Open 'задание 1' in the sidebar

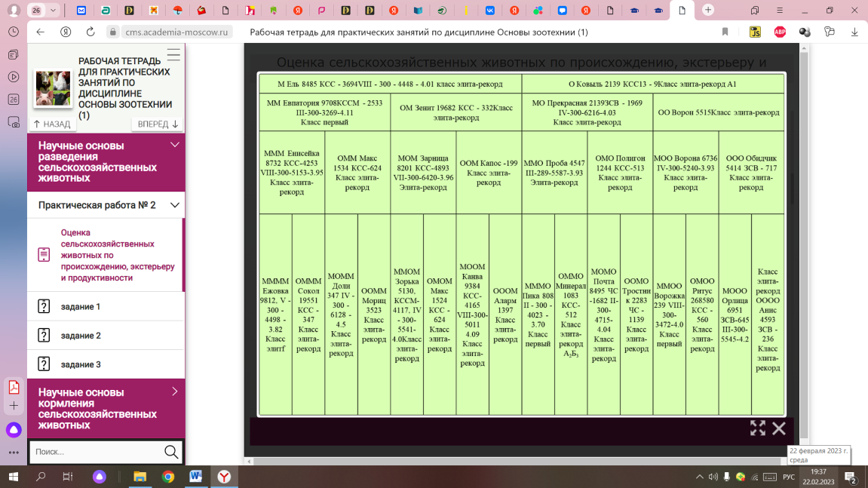81,306
